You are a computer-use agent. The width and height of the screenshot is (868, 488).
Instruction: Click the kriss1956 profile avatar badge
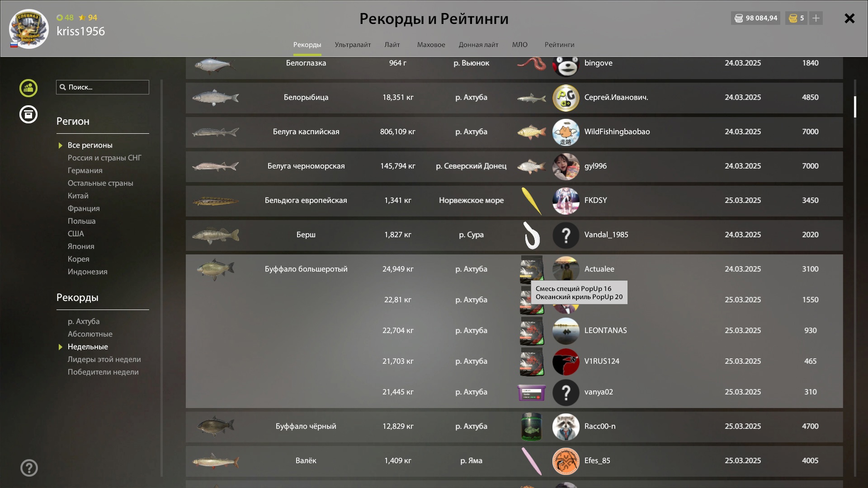point(29,29)
